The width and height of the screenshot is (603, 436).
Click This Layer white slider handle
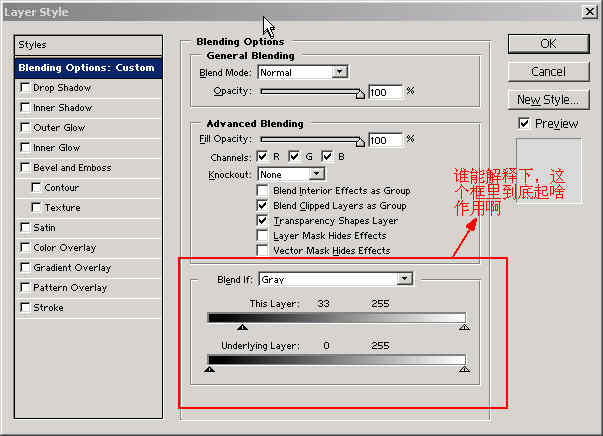coord(465,327)
